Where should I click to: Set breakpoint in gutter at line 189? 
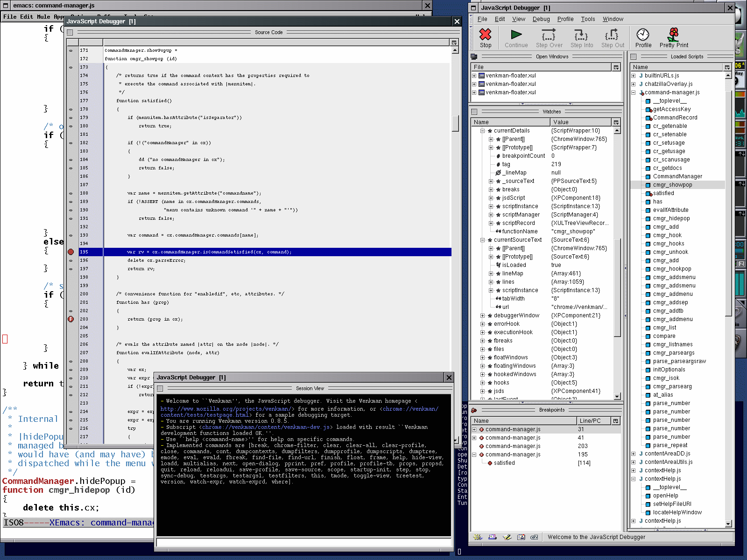[x=71, y=202]
